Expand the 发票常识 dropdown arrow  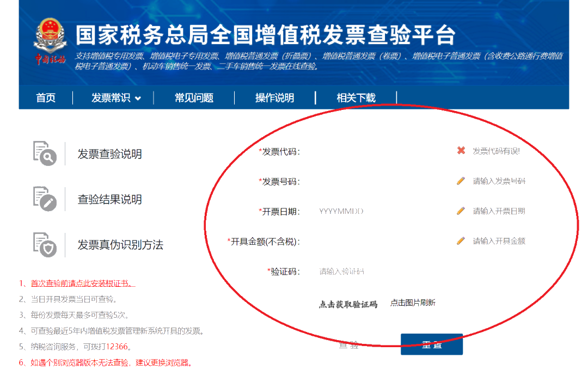(138, 98)
